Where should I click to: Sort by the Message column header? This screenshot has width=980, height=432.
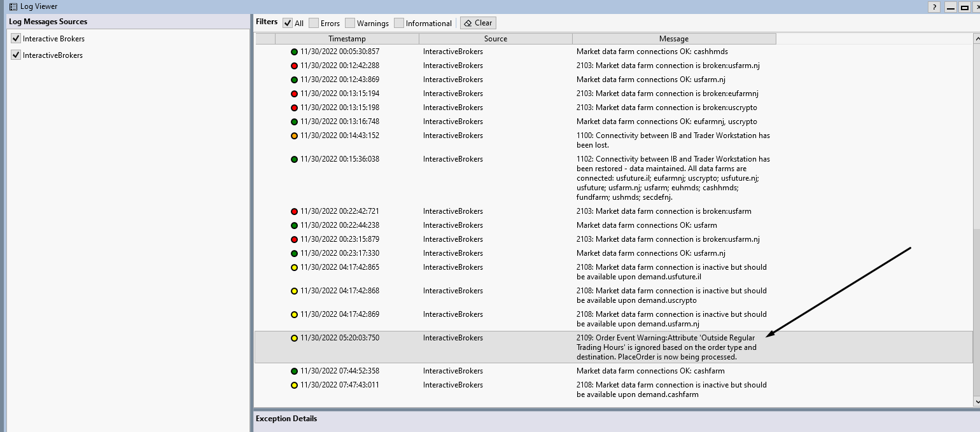[674, 39]
